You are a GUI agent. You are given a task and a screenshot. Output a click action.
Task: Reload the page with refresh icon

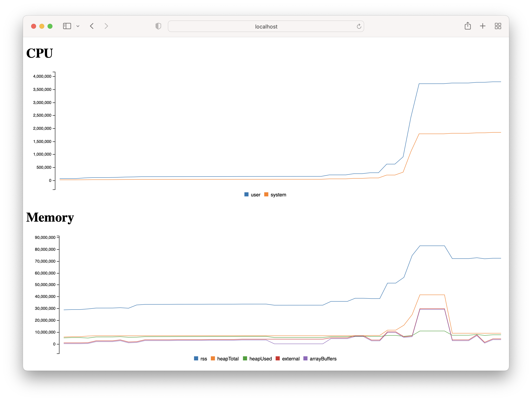pyautogui.click(x=359, y=26)
